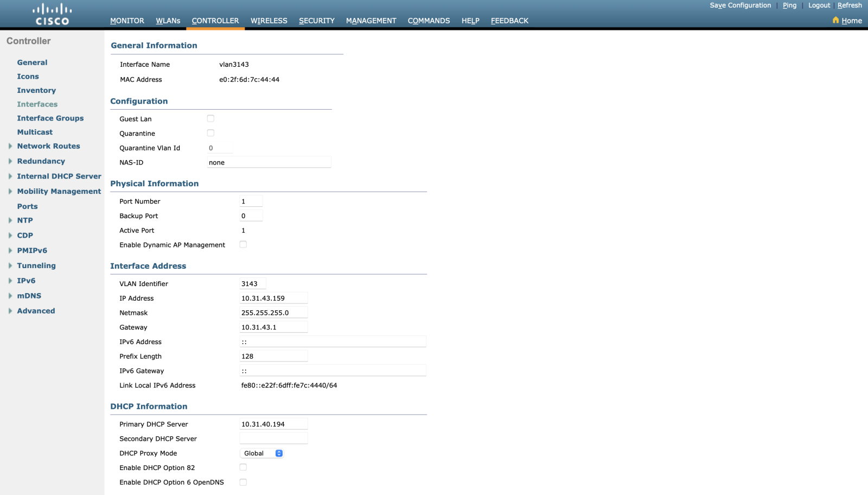This screenshot has width=868, height=495.
Task: Expand the Redundancy section arrow
Action: (10, 161)
